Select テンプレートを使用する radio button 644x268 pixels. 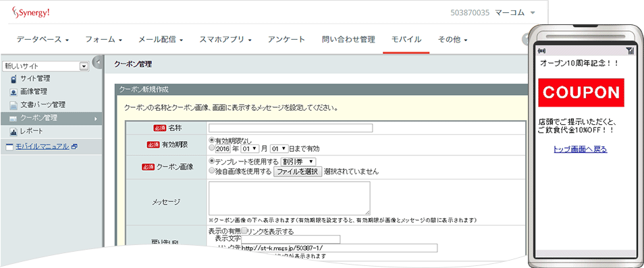click(x=212, y=161)
